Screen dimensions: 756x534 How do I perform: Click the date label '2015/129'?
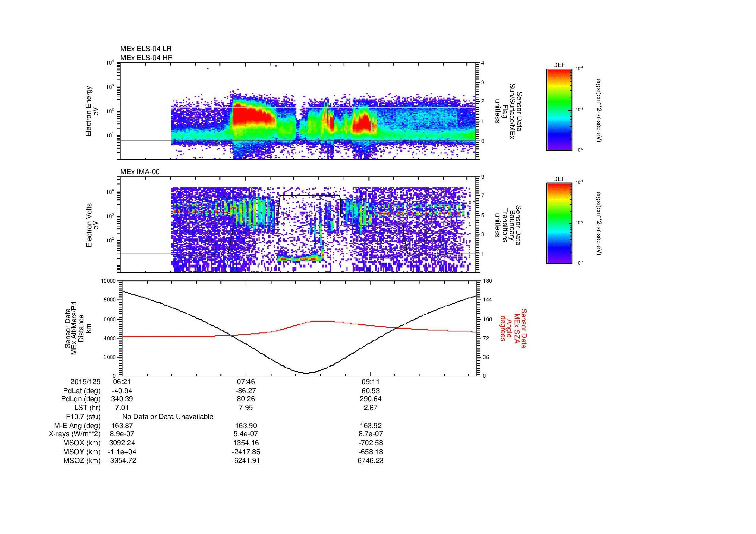point(85,382)
